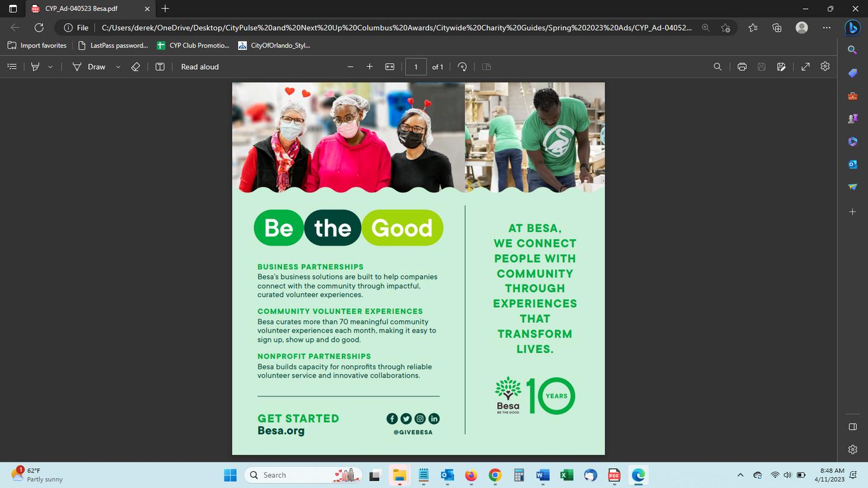The width and height of the screenshot is (868, 488).
Task: Open File Explorer from the taskbar
Action: [x=398, y=475]
